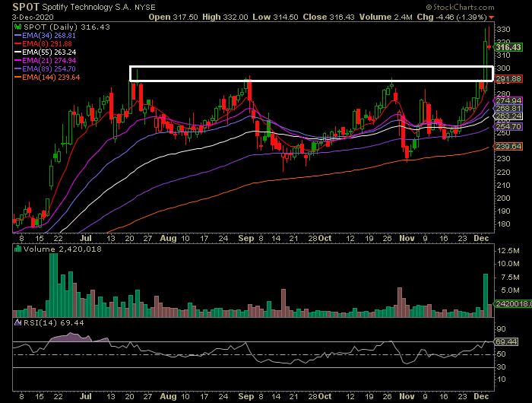Click the blue line swatch before EMA(34)
This screenshot has width=532, height=403.
[18, 35]
